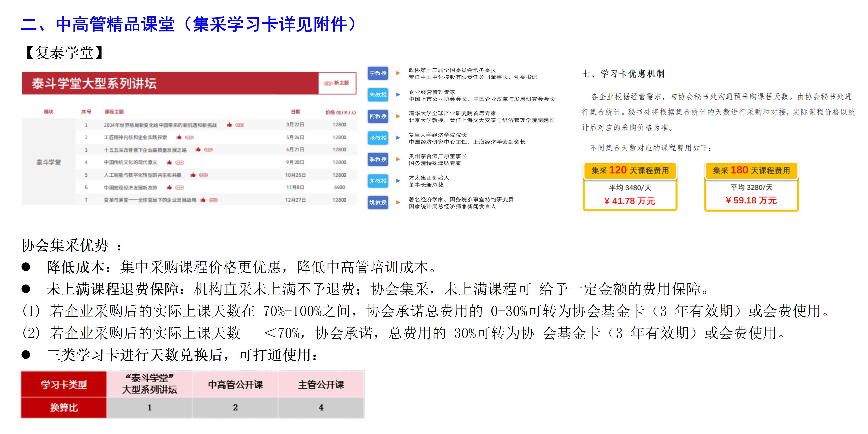Click thumbs-up icon beside 2024年世界格局新变化 course
The image size is (868, 434).
tap(229, 125)
